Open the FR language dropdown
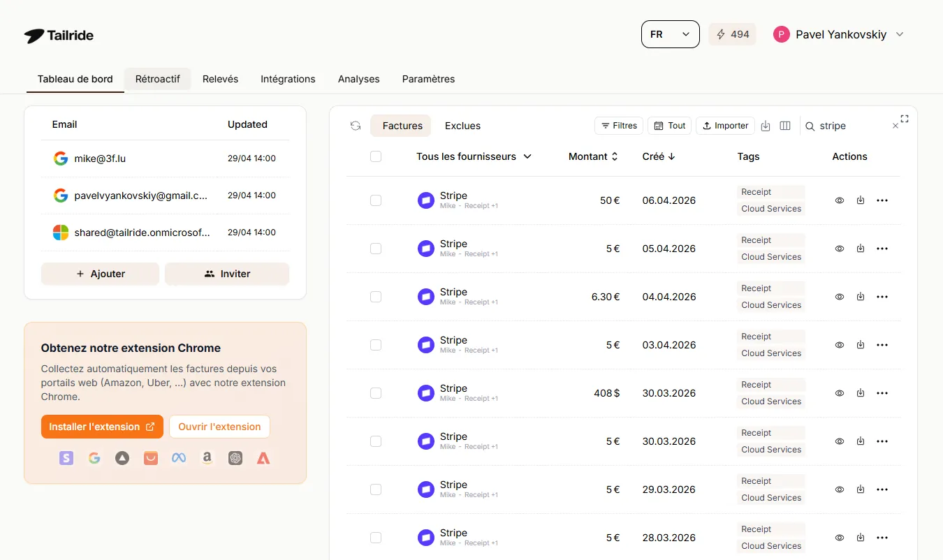The image size is (943, 560). (x=670, y=34)
